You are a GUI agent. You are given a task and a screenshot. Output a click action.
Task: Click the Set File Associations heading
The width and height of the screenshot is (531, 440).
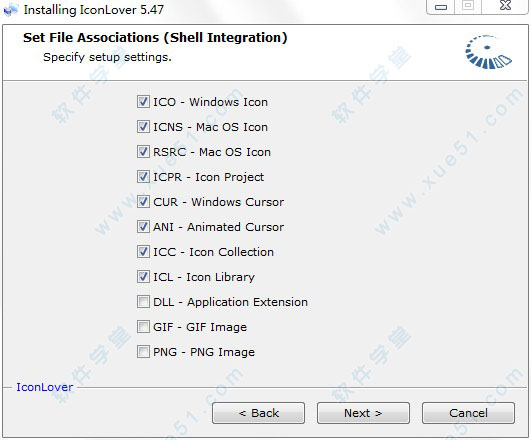coord(155,38)
